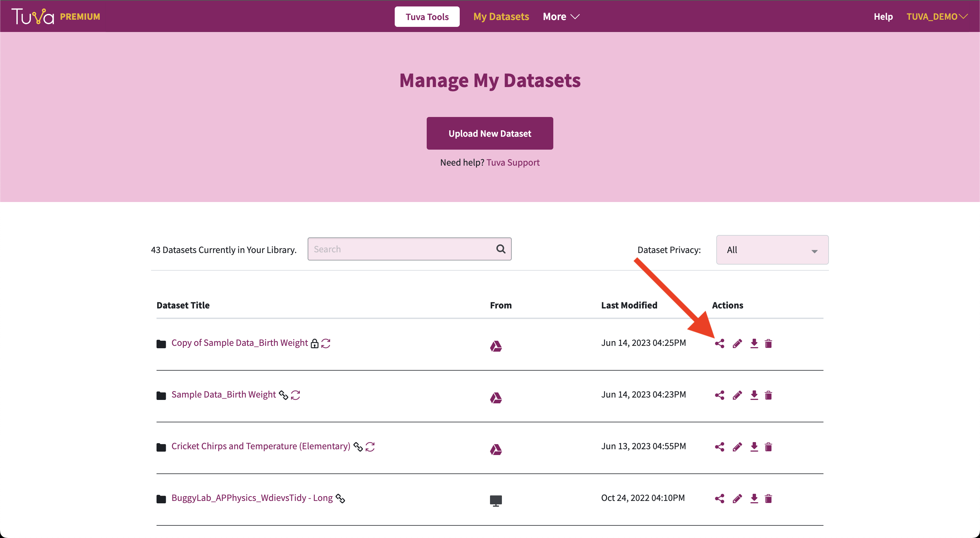This screenshot has height=538, width=980.
Task: Delete BuggyLab_APPhysics_WdievsTidy - Long via trash icon
Action: tap(768, 499)
